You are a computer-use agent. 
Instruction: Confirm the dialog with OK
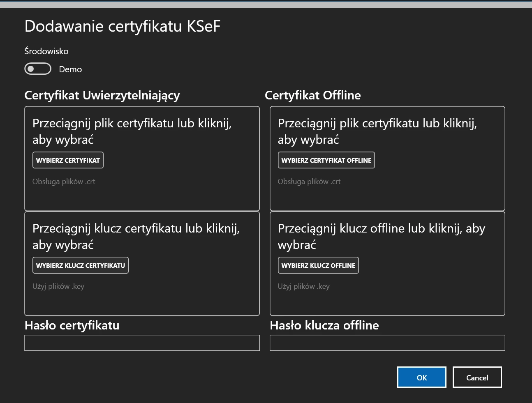pyautogui.click(x=421, y=377)
